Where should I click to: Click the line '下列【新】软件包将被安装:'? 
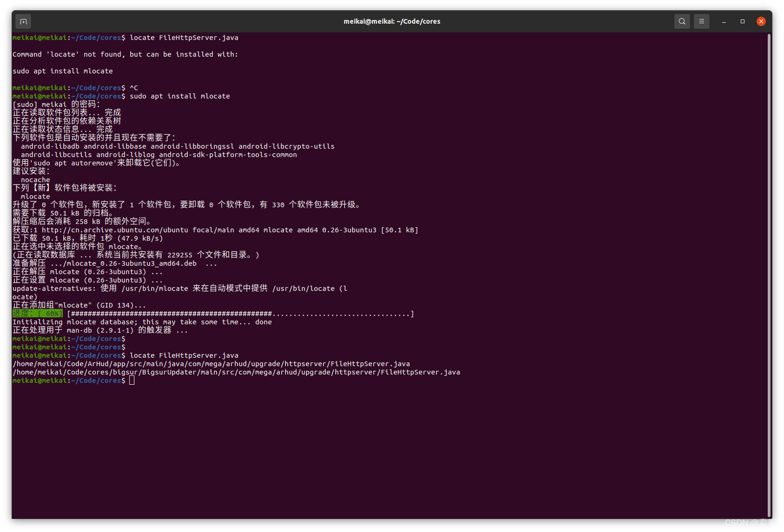(65, 188)
